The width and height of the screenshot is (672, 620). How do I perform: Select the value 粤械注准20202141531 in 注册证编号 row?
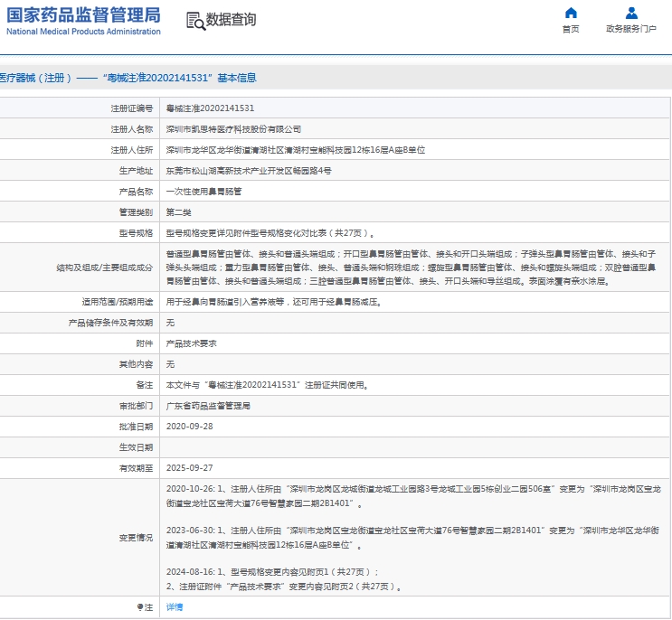click(x=210, y=108)
